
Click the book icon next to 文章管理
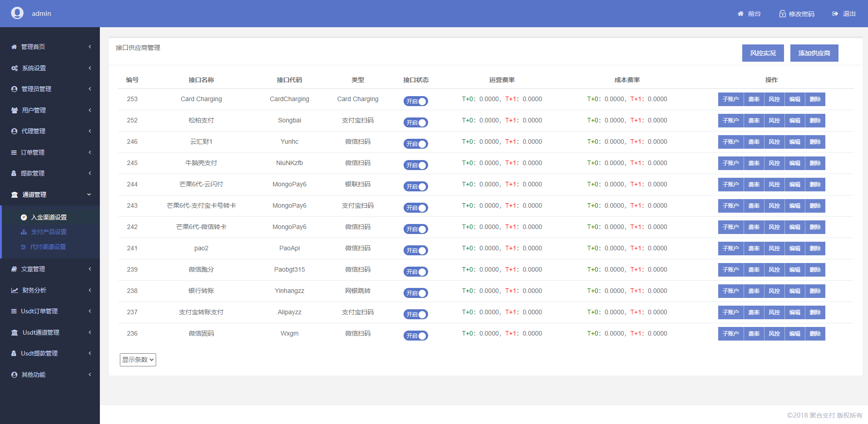[14, 269]
